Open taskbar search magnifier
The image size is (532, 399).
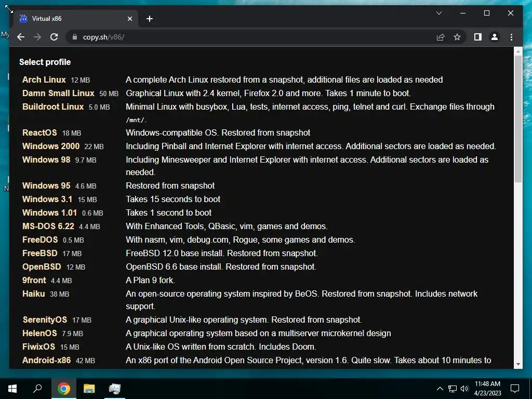(x=37, y=389)
